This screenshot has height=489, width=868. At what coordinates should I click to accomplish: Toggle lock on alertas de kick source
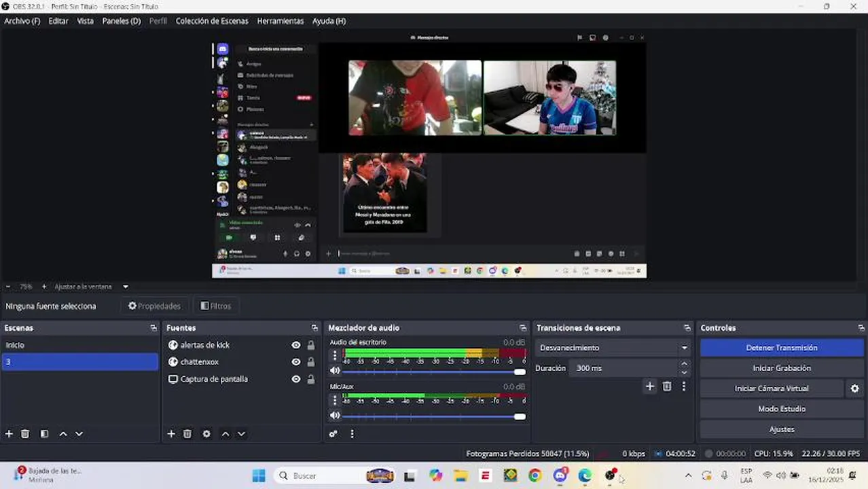point(311,345)
